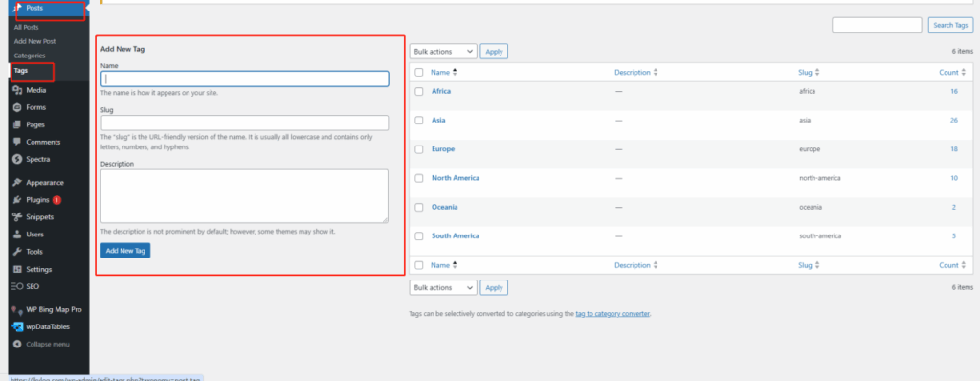Click the wpDataTables icon in sidebar
980x381 pixels.
(17, 326)
